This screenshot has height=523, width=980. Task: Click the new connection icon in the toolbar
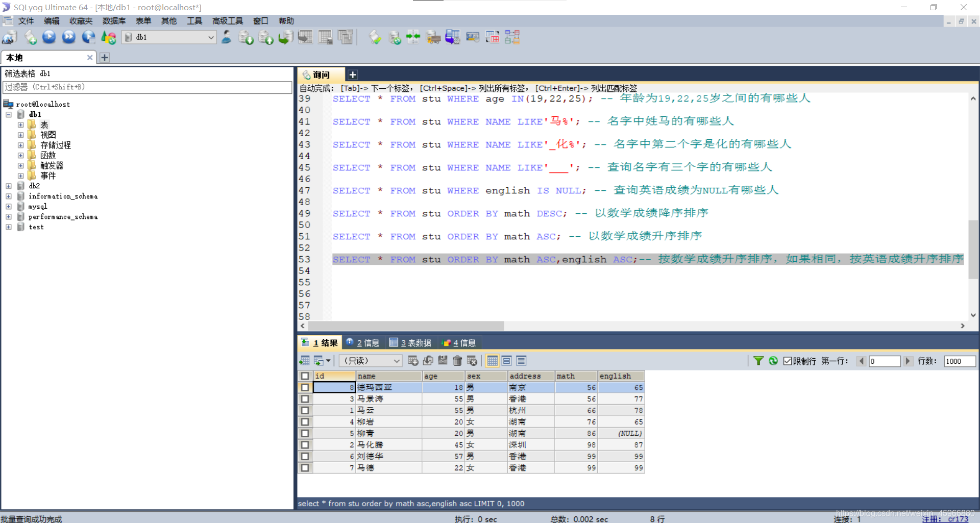tap(10, 37)
